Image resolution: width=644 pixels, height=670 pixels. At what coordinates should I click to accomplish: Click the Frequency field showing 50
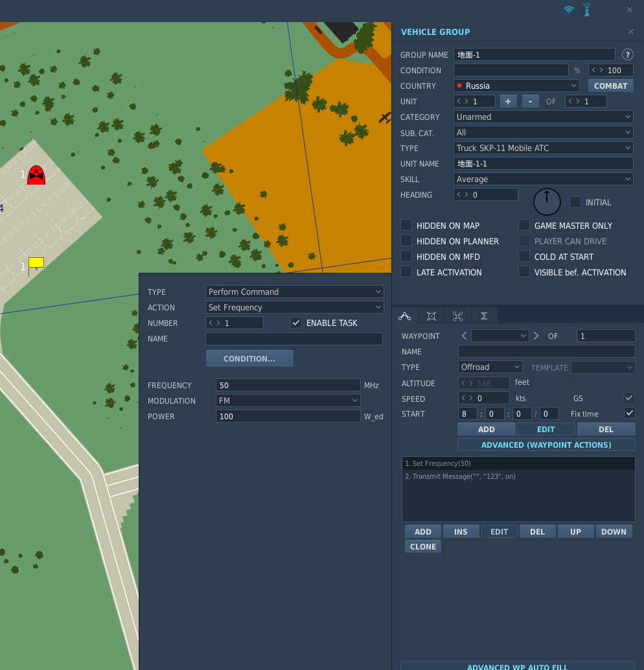point(288,385)
